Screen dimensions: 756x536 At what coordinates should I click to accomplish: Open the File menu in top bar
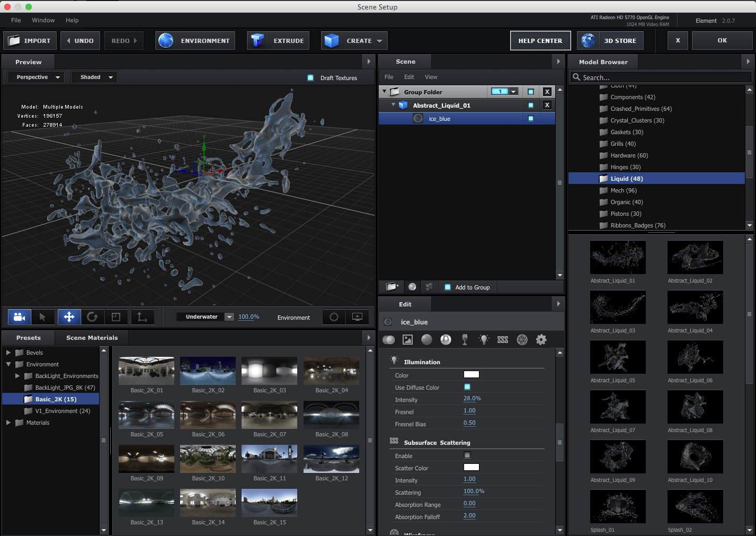point(16,20)
